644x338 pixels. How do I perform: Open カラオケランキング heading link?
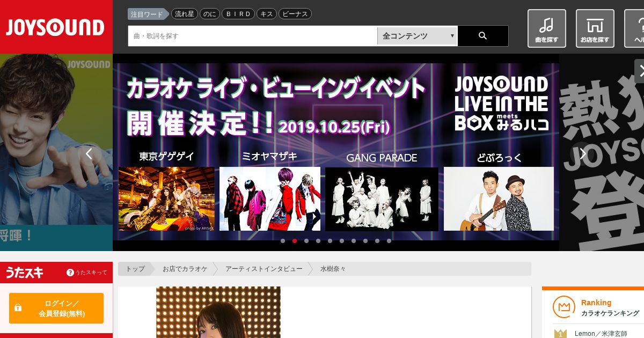610,313
